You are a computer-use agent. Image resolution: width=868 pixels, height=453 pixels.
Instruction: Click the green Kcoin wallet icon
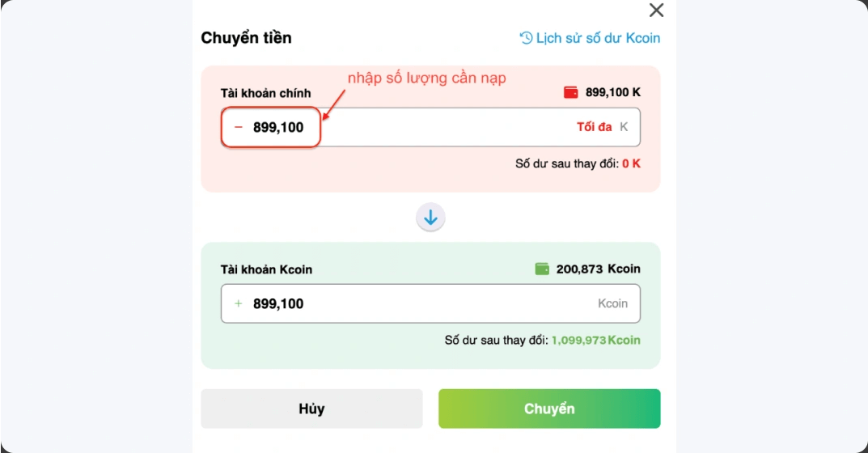[x=543, y=269]
